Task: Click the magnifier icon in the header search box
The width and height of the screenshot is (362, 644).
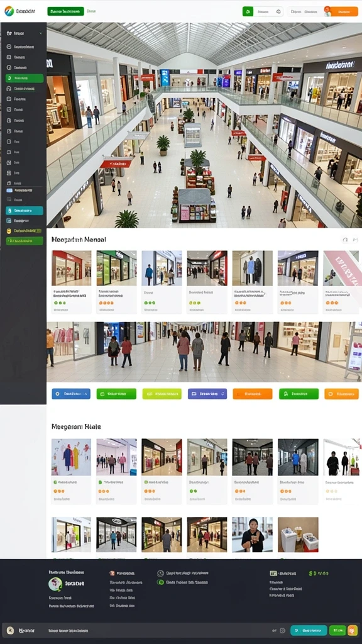Action: tap(278, 11)
